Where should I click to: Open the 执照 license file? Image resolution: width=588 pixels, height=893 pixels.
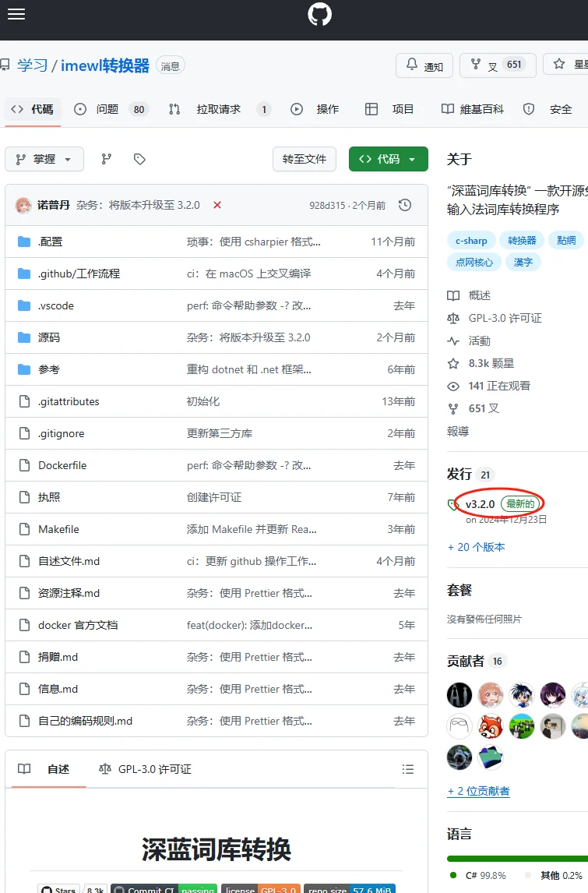tap(48, 497)
